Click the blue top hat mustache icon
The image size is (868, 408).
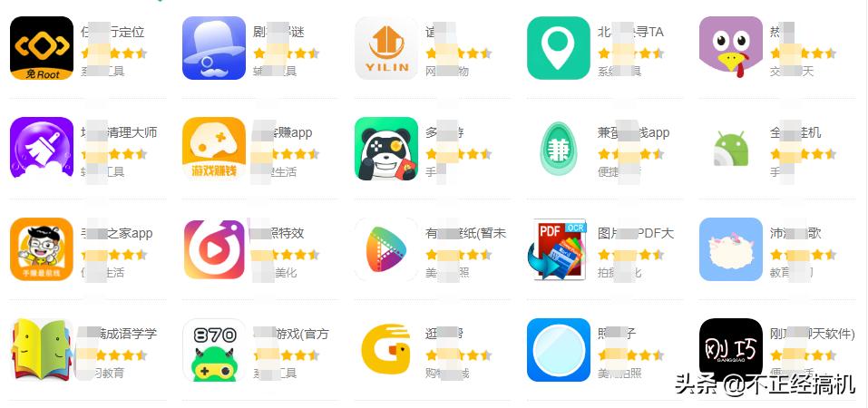pyautogui.click(x=214, y=48)
